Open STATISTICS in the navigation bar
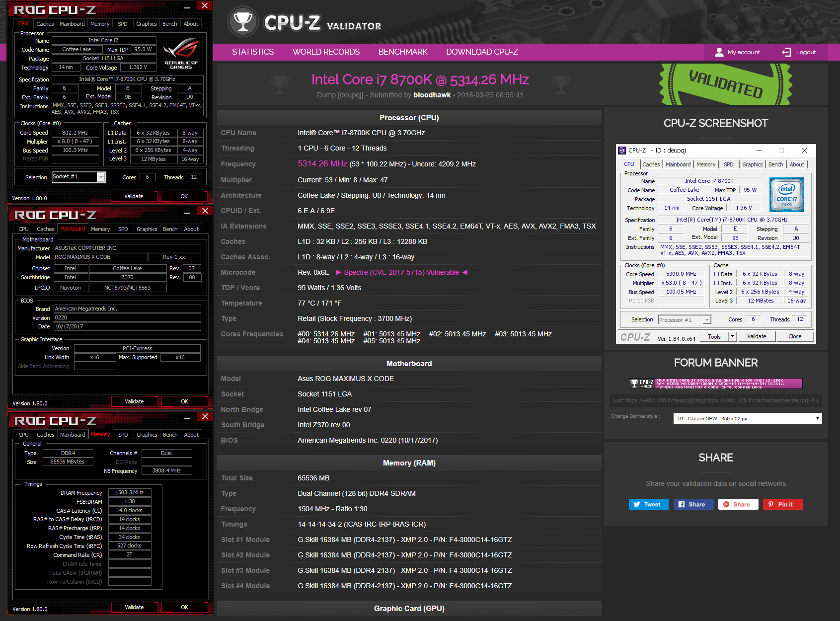Viewport: 840px width, 621px height. [x=253, y=52]
